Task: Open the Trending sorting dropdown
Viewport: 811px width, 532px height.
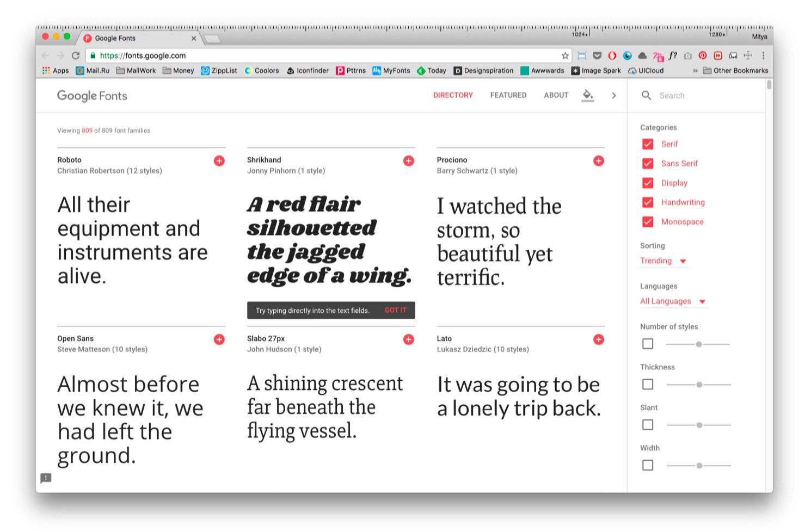Action: point(663,261)
